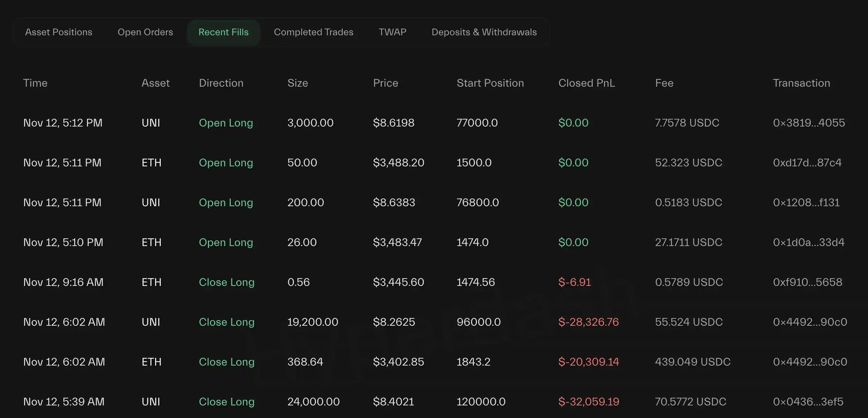The width and height of the screenshot is (868, 418).
Task: Open transaction link 0x3819...4055
Action: pos(809,123)
